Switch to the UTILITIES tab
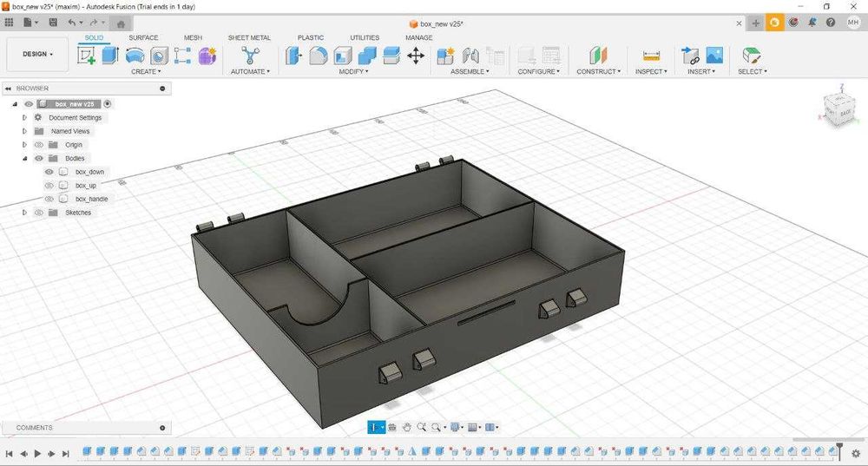The height and width of the screenshot is (466, 868). pos(365,37)
